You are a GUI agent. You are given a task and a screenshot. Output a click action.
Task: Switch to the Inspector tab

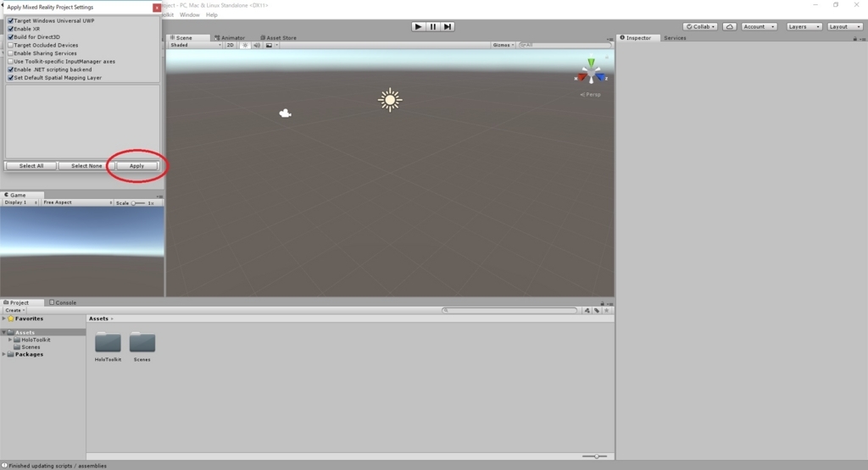[x=636, y=38]
